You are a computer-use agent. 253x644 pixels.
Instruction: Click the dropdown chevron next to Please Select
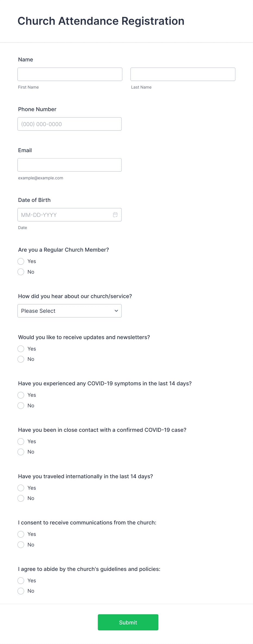(116, 311)
